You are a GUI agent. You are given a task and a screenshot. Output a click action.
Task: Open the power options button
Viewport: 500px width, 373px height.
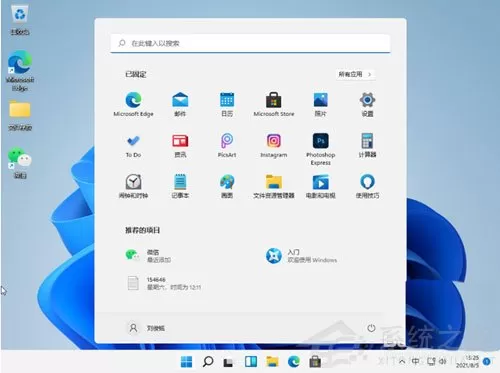(371, 328)
